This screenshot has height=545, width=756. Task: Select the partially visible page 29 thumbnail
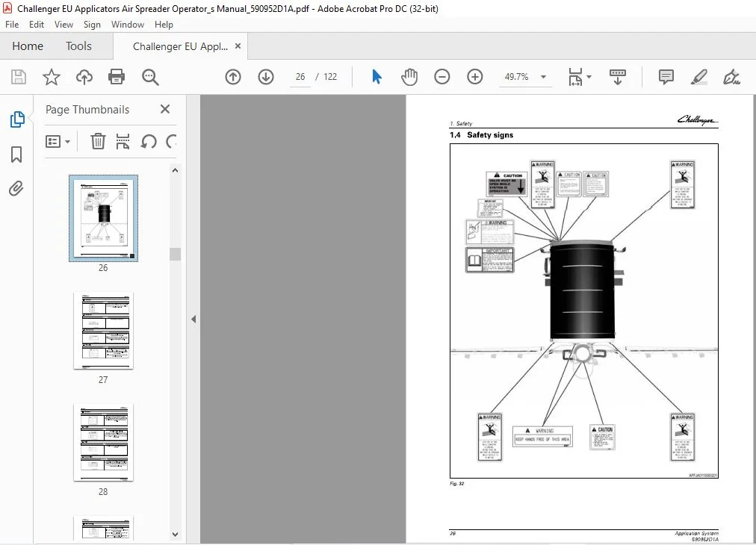103,528
